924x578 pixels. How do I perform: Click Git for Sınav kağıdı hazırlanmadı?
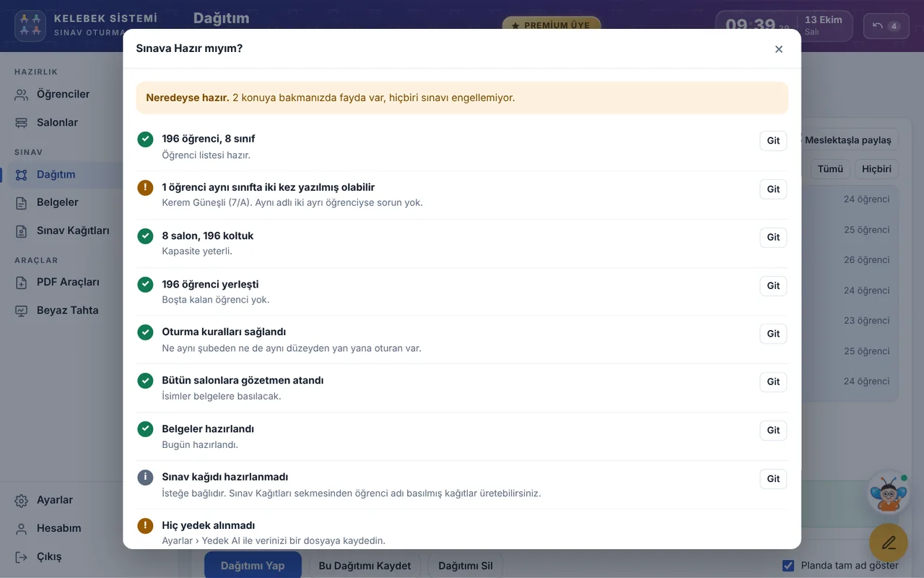773,479
